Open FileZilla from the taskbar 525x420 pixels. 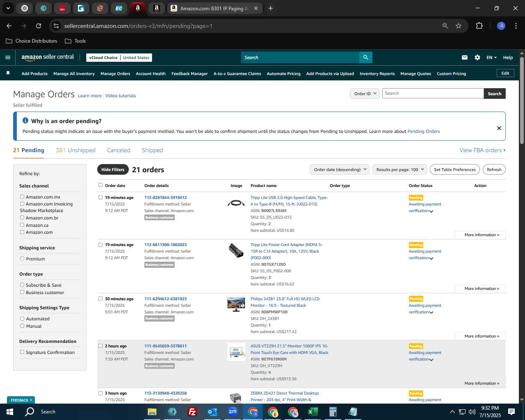192,411
